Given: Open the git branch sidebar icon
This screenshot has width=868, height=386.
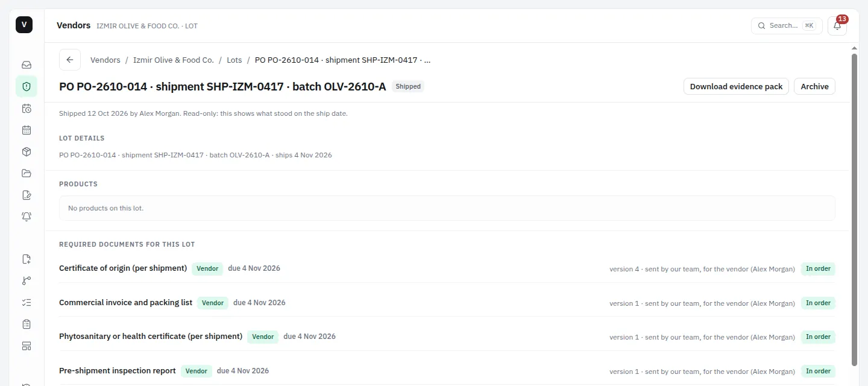Looking at the screenshot, I should [27, 280].
